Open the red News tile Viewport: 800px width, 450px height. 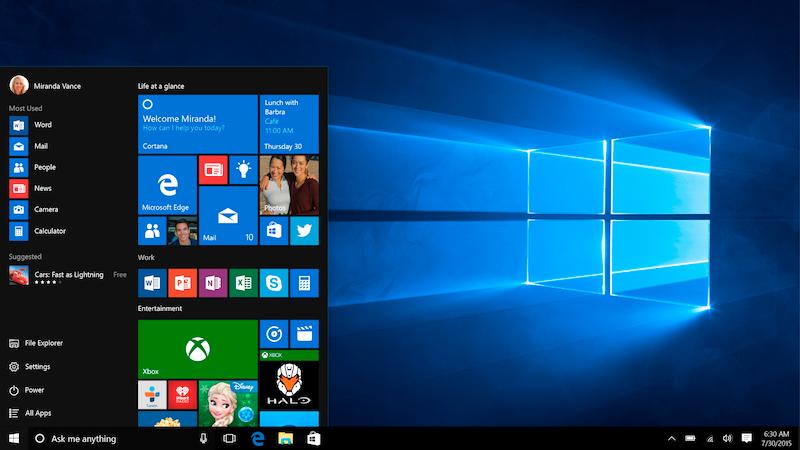pyautogui.click(x=213, y=170)
